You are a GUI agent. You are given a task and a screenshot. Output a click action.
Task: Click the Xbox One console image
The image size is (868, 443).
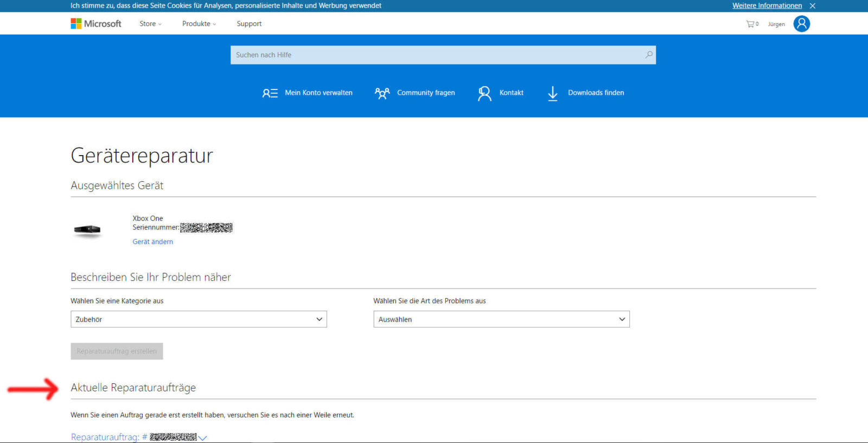pyautogui.click(x=87, y=230)
